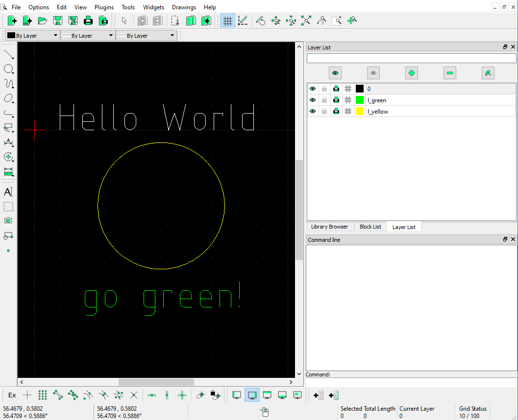
Task: Toggle the grid display button
Action: [x=227, y=21]
